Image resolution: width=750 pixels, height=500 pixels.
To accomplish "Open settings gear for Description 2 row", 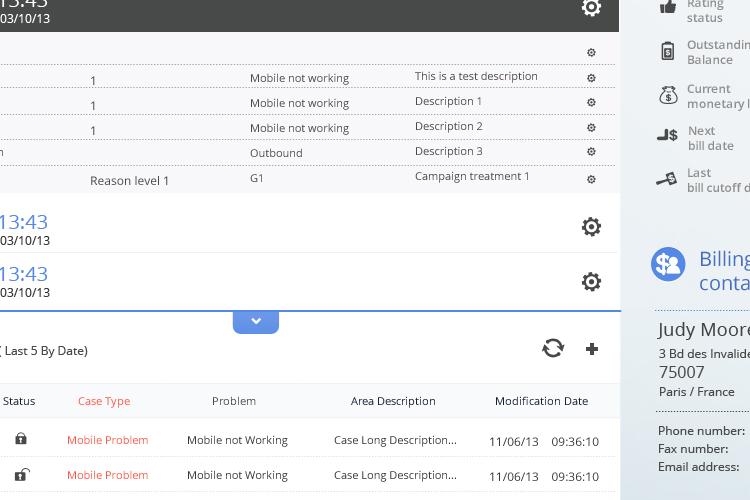I will (x=591, y=128).
